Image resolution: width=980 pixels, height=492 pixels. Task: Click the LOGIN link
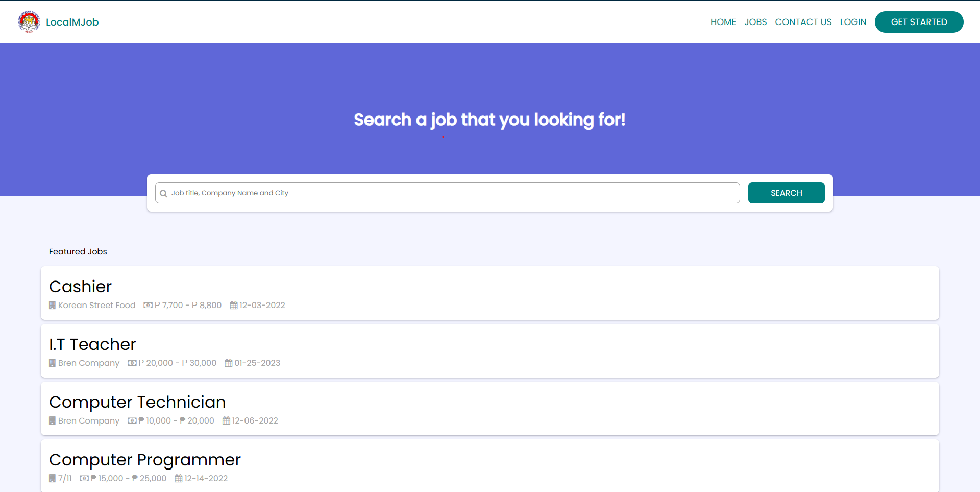click(853, 21)
